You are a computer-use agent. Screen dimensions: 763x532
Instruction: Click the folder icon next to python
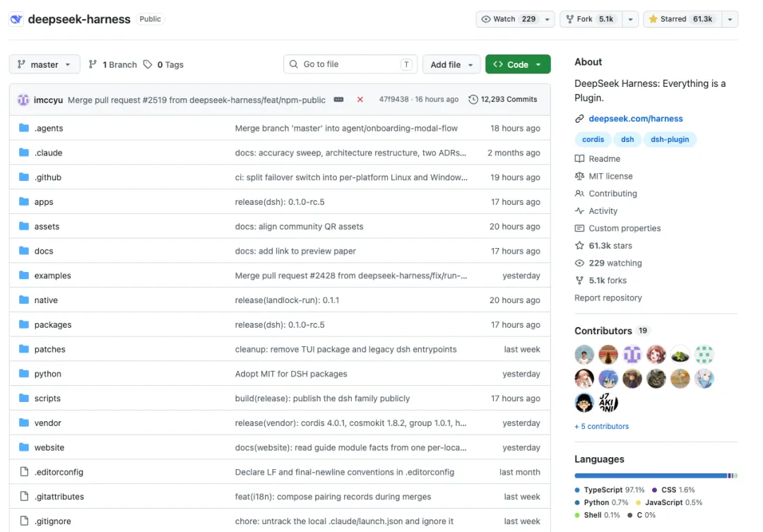[24, 373]
